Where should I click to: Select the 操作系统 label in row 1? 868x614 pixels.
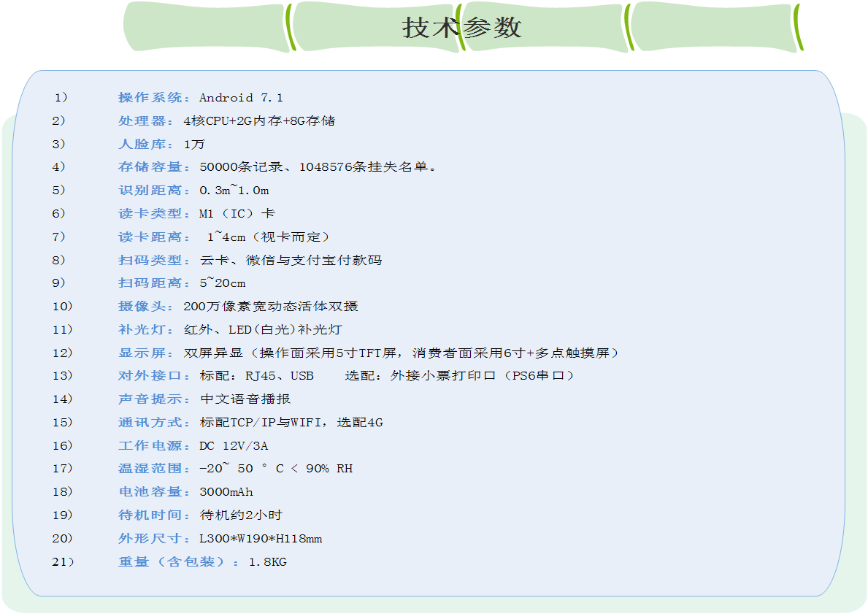coord(150,97)
